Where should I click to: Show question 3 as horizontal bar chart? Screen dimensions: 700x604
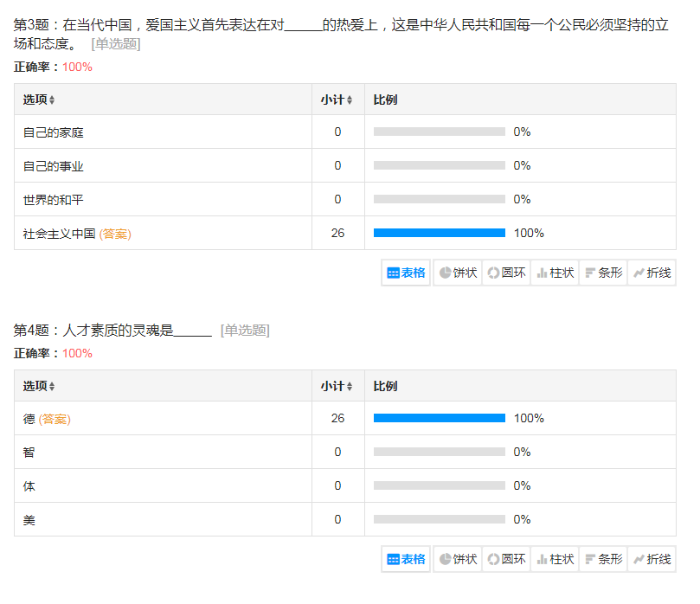[x=603, y=273]
